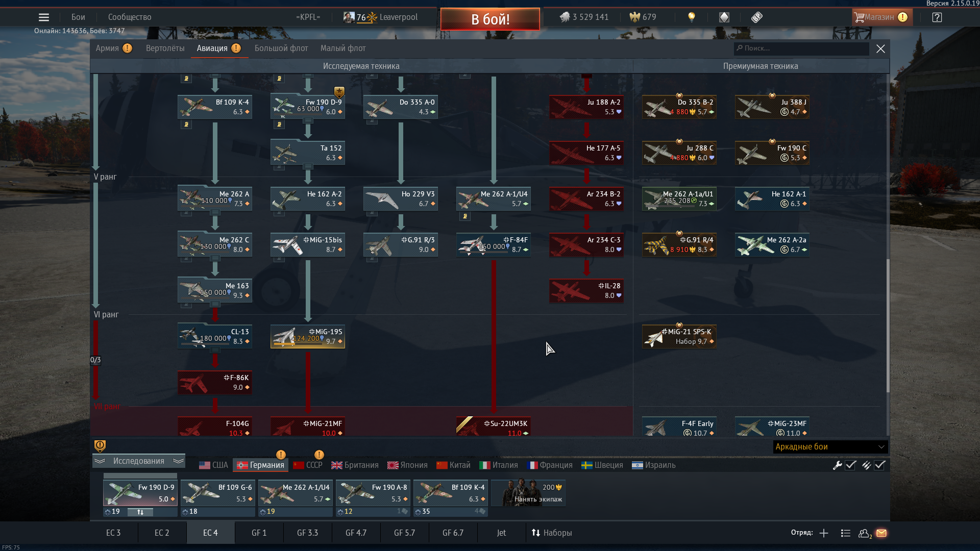Switch to the EC 3 preset
Screen dimensions: 980x551
113,533
